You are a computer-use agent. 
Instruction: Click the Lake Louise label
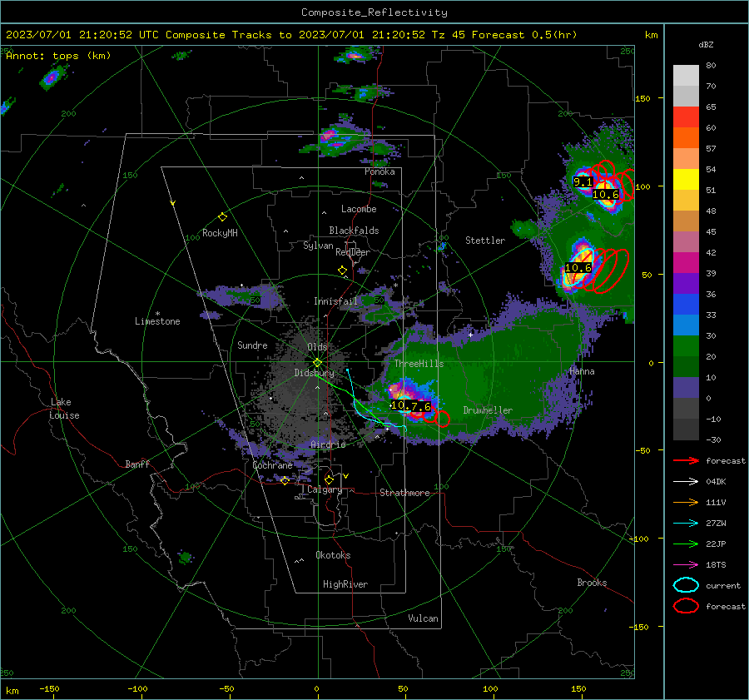(65, 409)
